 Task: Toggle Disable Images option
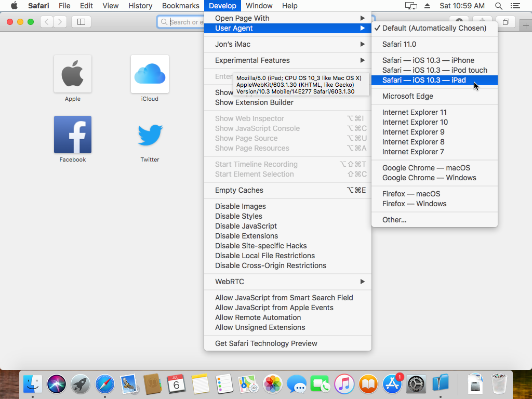click(x=240, y=206)
